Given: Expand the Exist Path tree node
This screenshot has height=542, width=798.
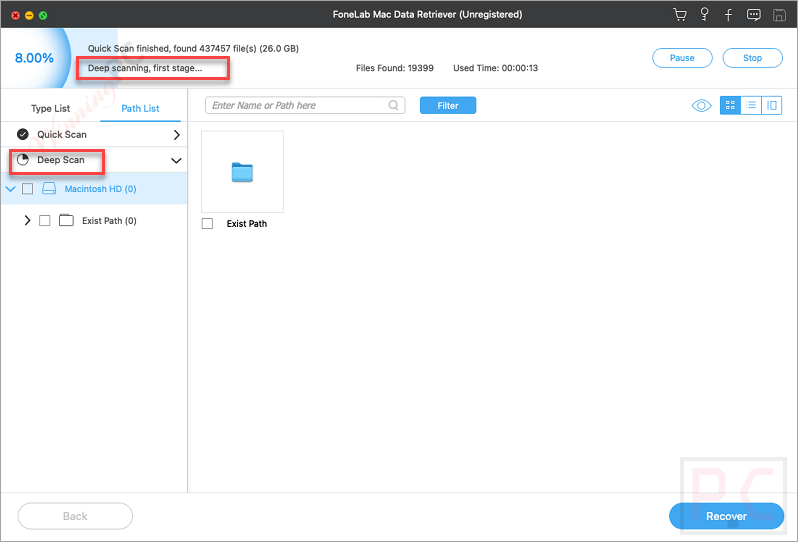Looking at the screenshot, I should (x=27, y=220).
